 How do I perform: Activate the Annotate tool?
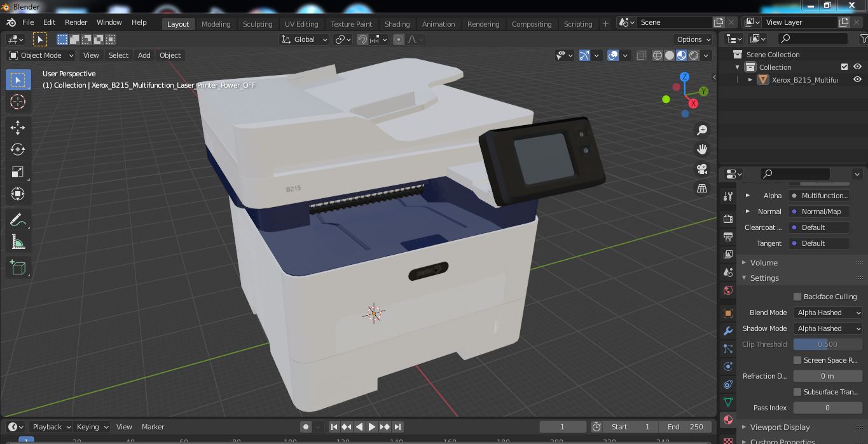pos(18,220)
